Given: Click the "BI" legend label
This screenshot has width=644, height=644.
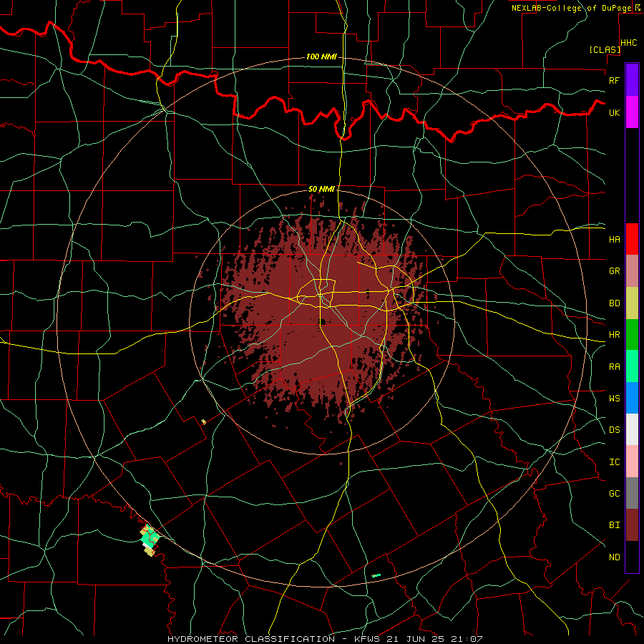Looking at the screenshot, I should click(x=614, y=525).
